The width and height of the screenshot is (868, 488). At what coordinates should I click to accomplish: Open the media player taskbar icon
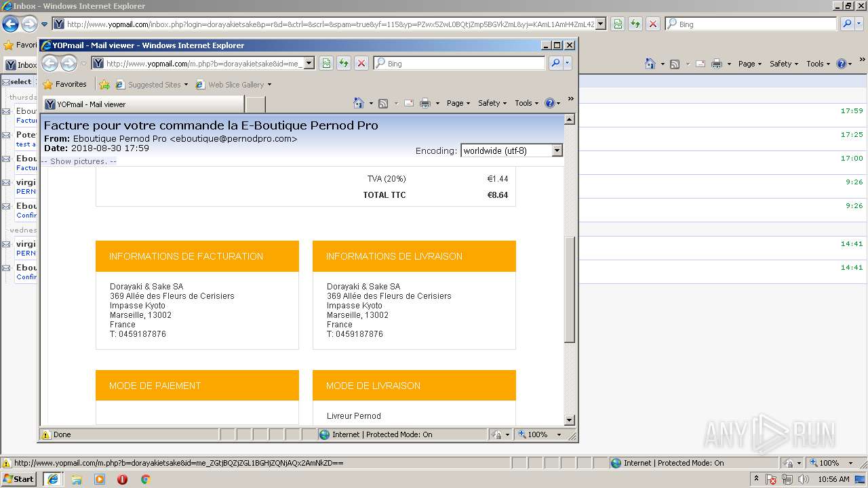[100, 479]
